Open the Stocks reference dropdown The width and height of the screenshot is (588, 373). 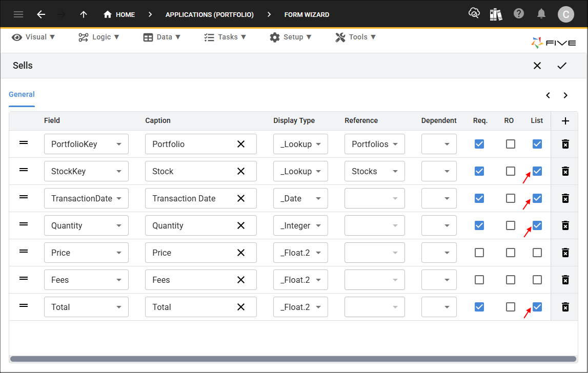[375, 171]
